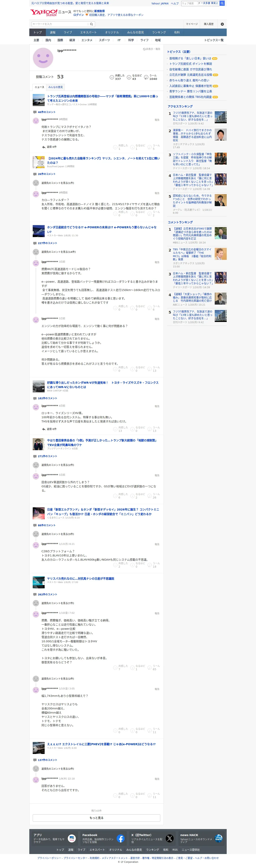The width and height of the screenshot is (256, 868).
Task: Click the keyword search magnifier icon
Action: pyautogui.click(x=92, y=24)
